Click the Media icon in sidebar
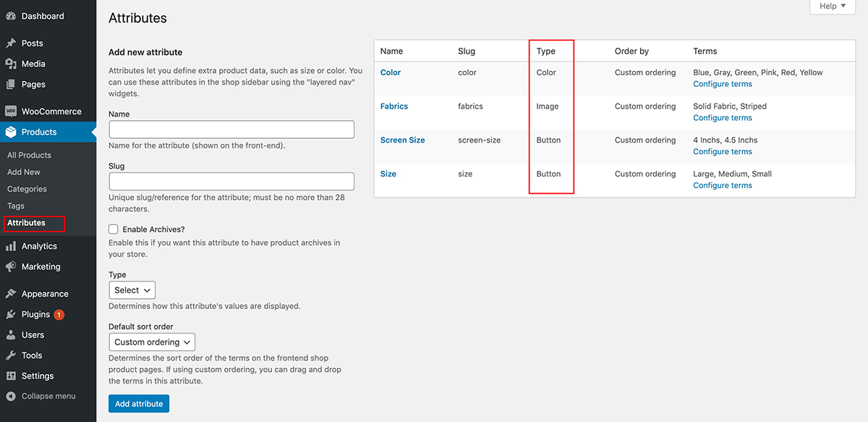 (x=11, y=64)
